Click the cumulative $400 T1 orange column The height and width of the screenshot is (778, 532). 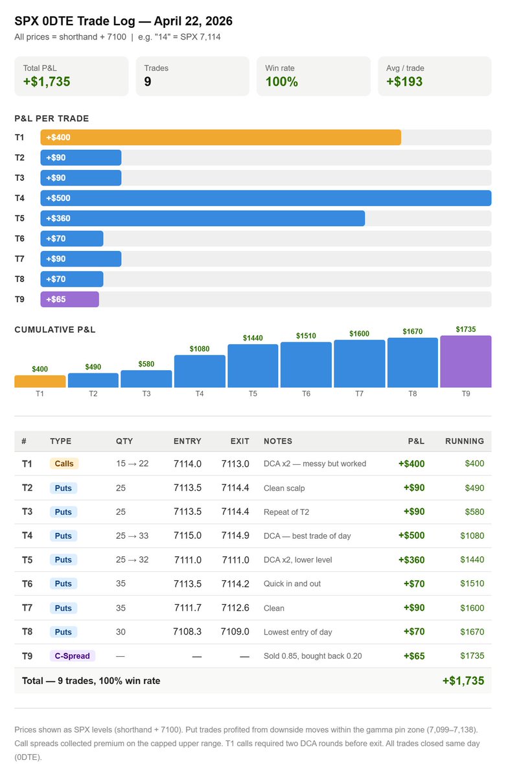(40, 381)
